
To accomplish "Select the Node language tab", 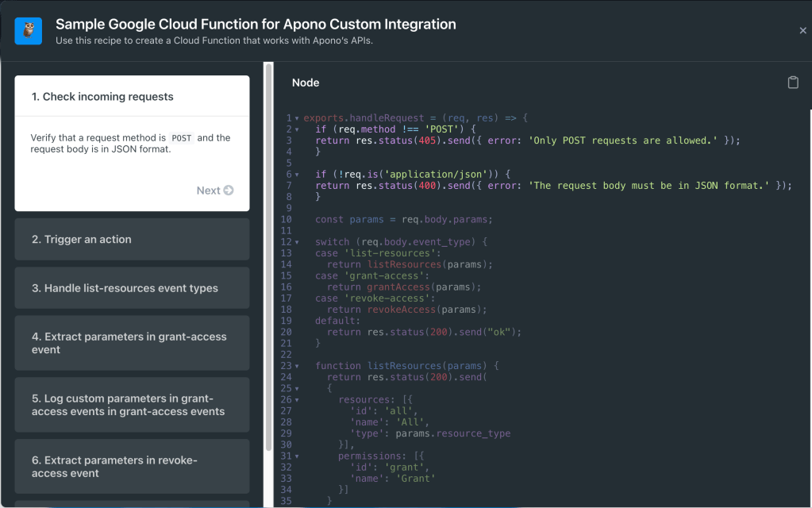I will (306, 83).
